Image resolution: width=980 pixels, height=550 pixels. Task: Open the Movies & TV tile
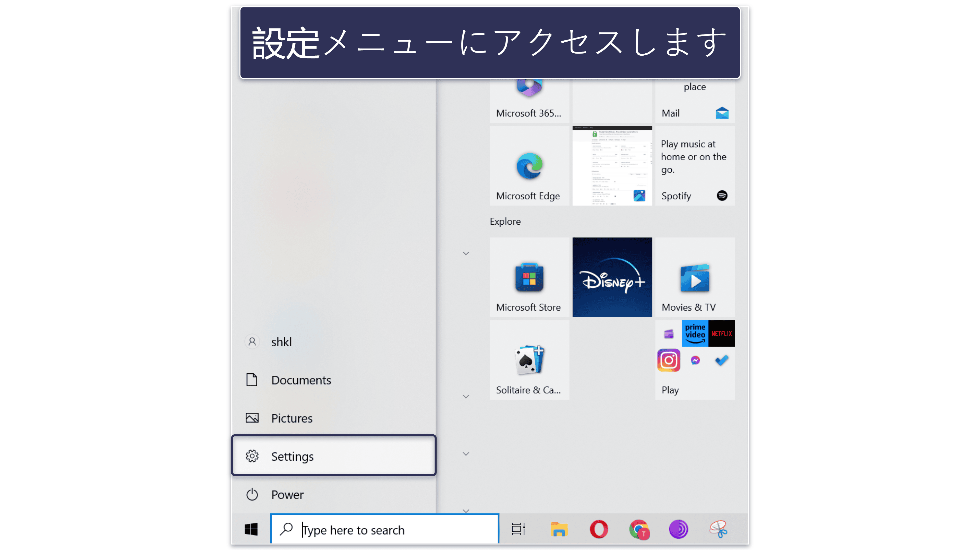[x=695, y=277]
